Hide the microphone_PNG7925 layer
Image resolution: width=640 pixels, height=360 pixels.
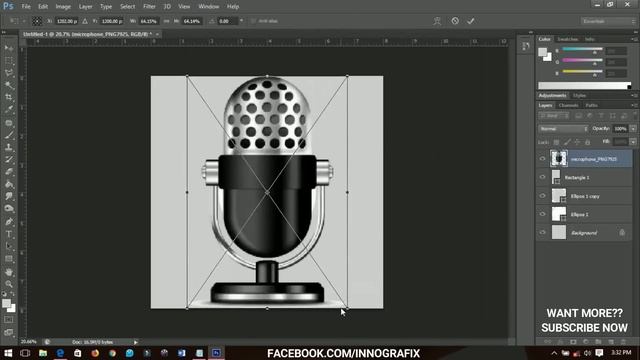[542, 159]
